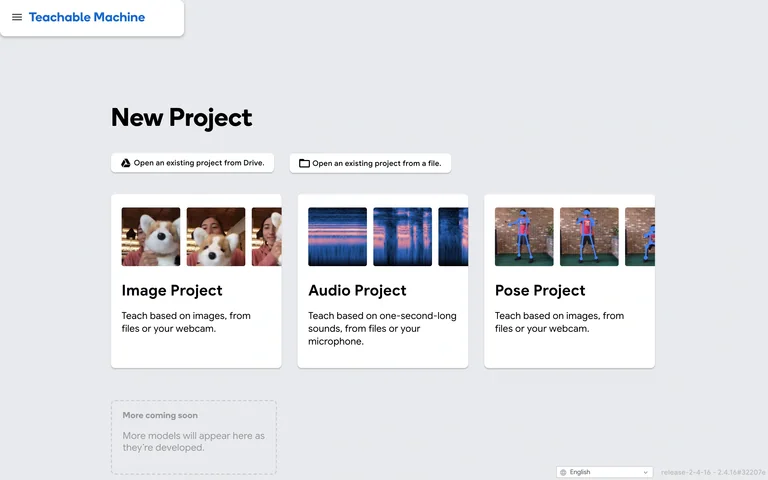
Task: Click first pose skeleton thumbnail in Pose Project
Action: (524, 237)
